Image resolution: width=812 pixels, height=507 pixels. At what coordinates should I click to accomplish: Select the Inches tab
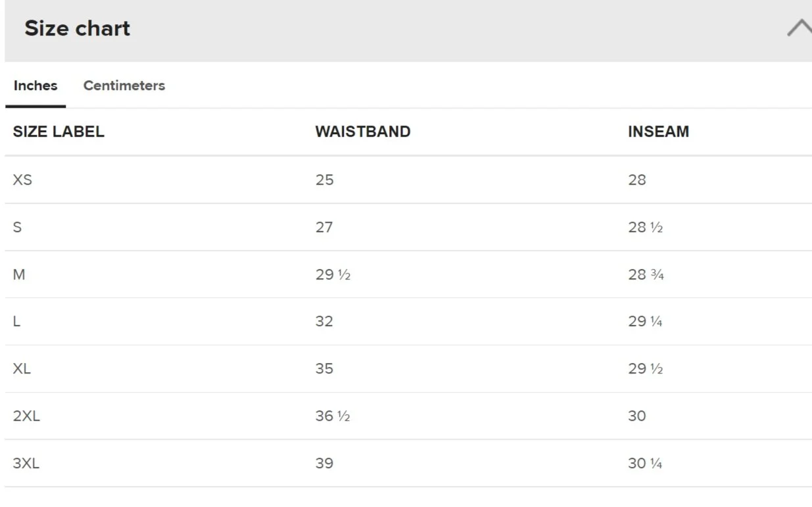pos(36,85)
